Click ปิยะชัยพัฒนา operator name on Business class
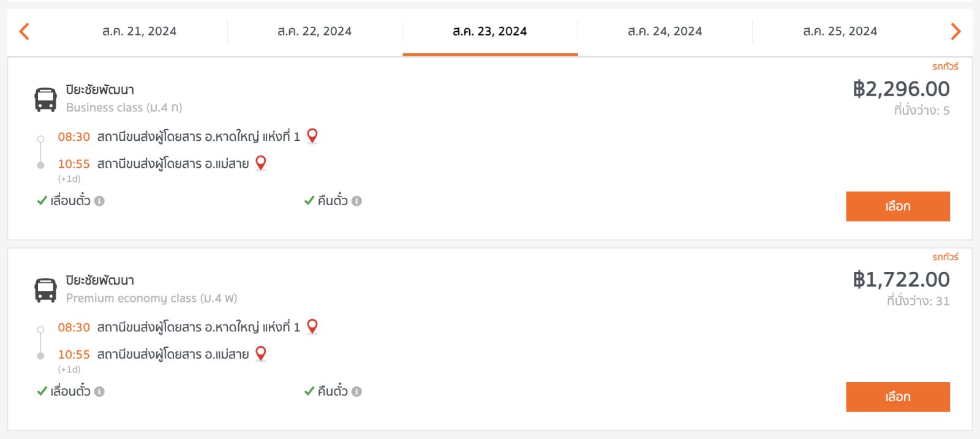This screenshot has width=980, height=439. point(100,90)
